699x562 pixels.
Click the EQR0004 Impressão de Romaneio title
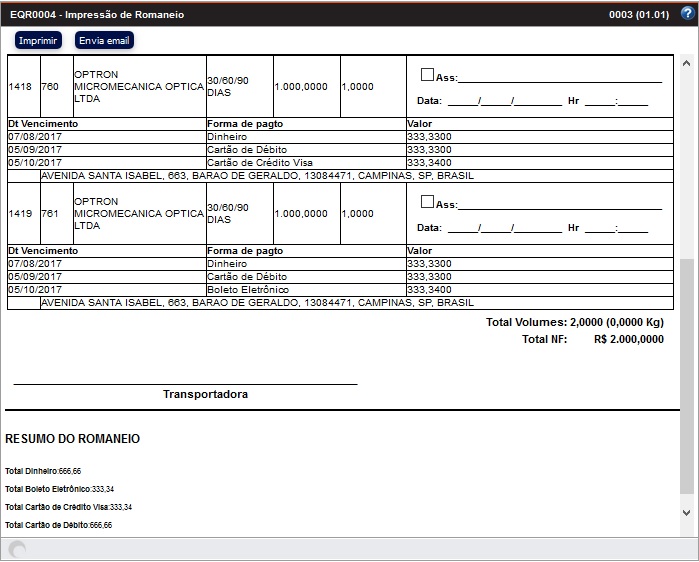[91, 14]
